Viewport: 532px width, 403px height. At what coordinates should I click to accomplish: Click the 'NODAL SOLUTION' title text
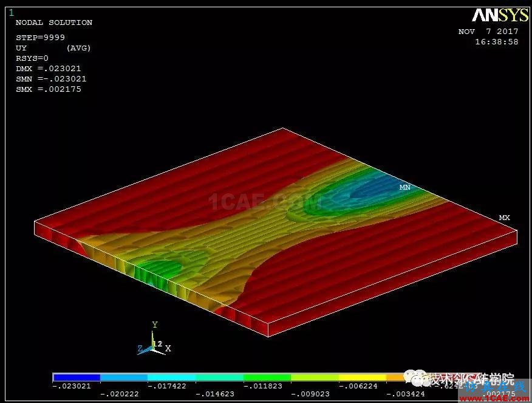[54, 22]
